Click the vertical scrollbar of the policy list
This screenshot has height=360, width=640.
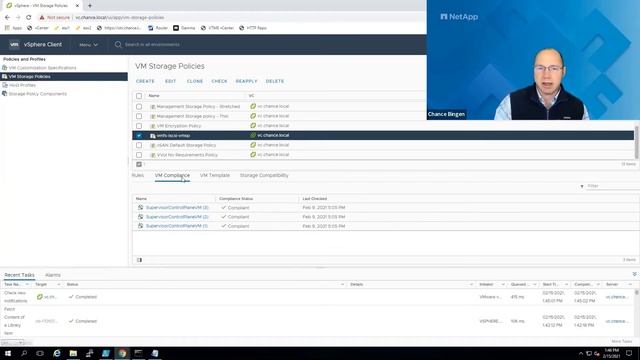point(636,141)
